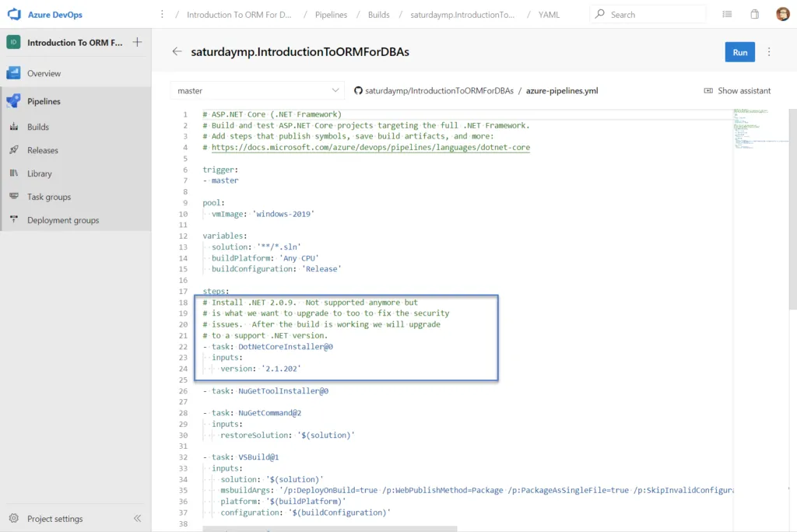Open more actions menu next to Run
The width and height of the screenshot is (797, 532).
[x=769, y=52]
